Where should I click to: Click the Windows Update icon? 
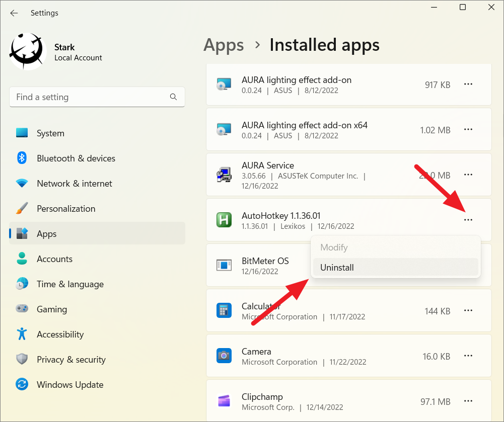(x=22, y=384)
